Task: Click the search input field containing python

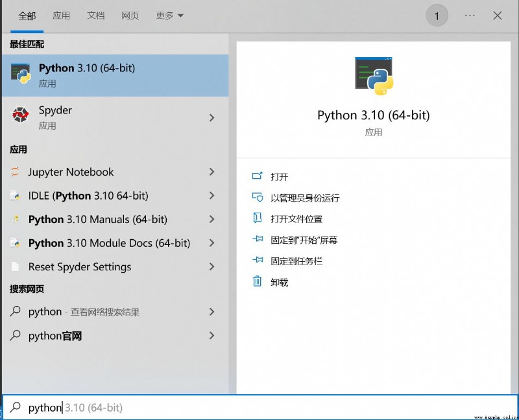Action: pyautogui.click(x=260, y=407)
